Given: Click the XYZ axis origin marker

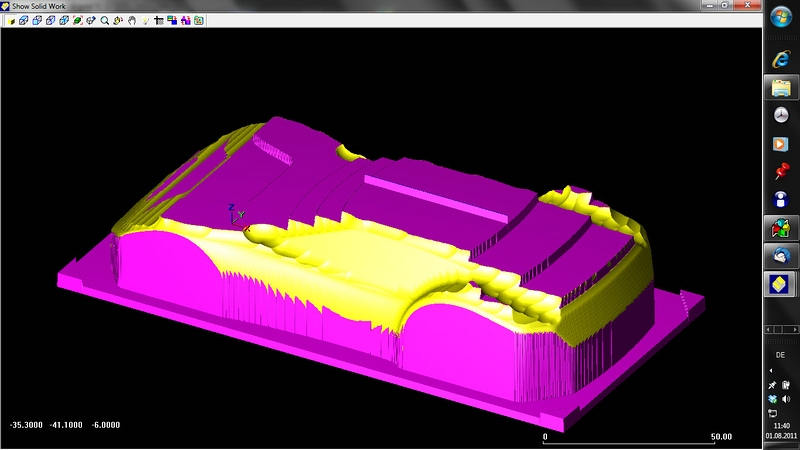Looking at the screenshot, I should click(x=231, y=215).
